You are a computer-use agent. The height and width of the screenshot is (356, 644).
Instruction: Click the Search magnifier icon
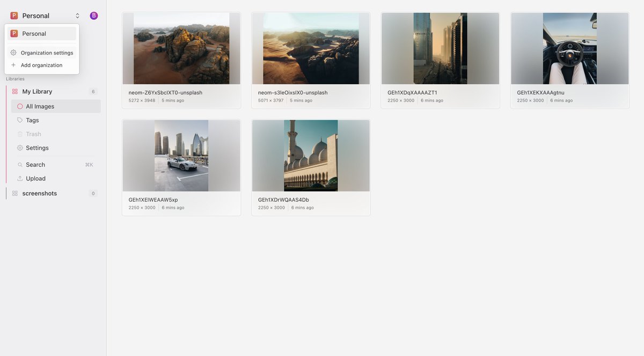pos(20,165)
